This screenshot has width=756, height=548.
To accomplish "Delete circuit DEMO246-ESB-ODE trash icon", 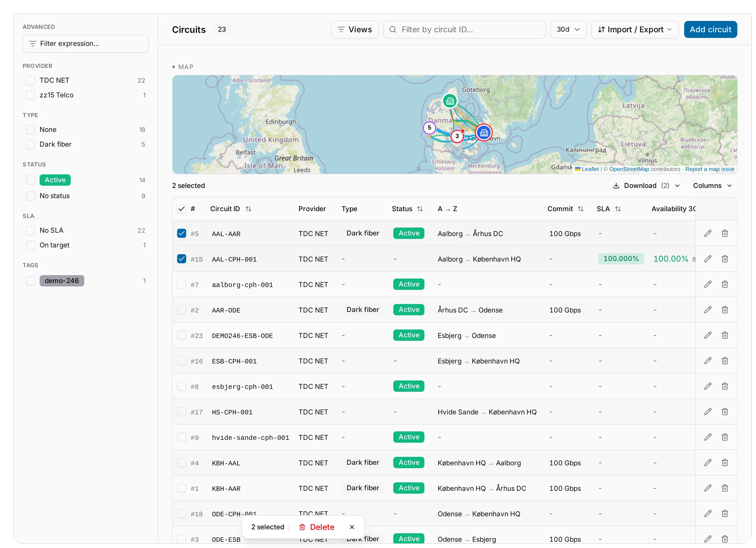I will click(725, 335).
